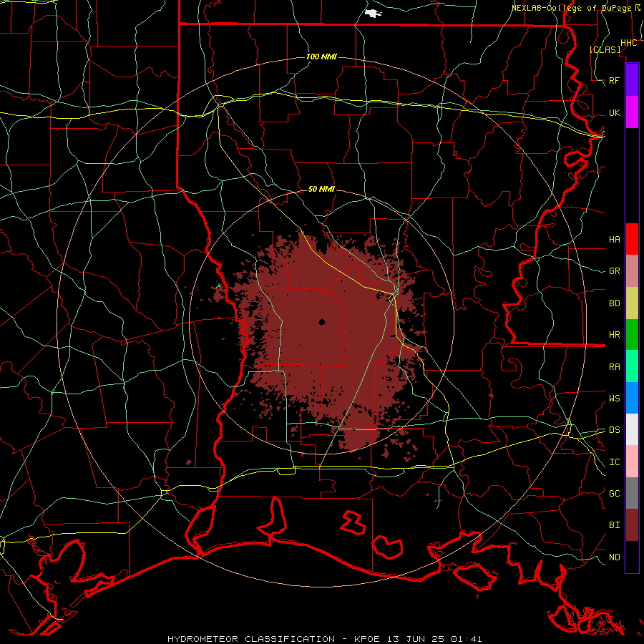Click the BI legend label
This screenshot has height=644, width=644.
(x=615, y=525)
